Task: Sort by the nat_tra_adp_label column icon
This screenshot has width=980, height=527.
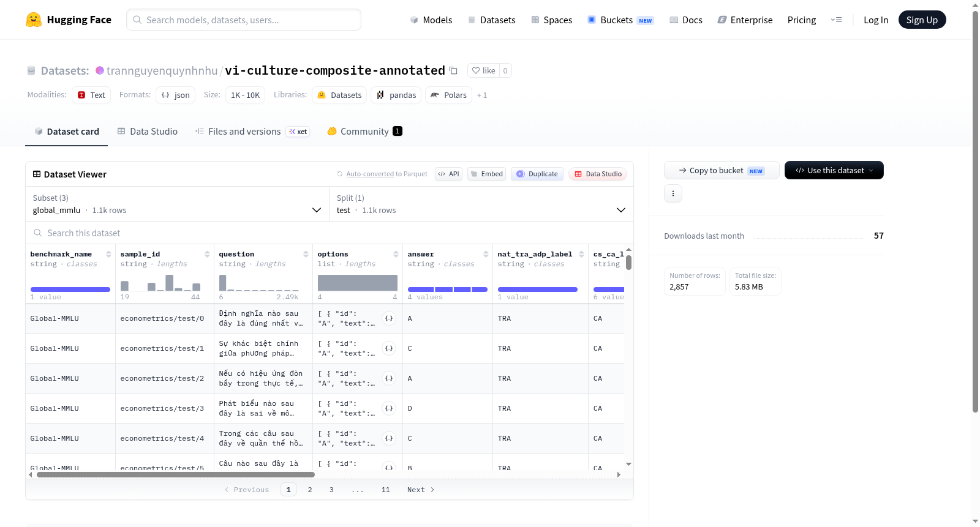Action: point(581,254)
